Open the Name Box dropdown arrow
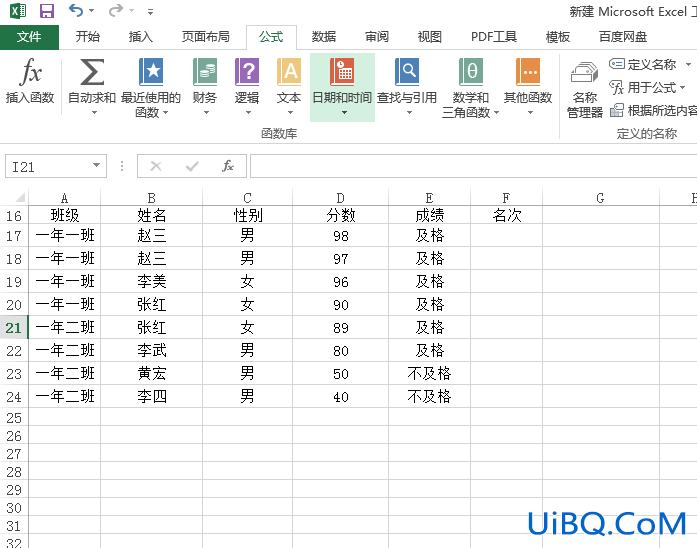 pos(96,165)
